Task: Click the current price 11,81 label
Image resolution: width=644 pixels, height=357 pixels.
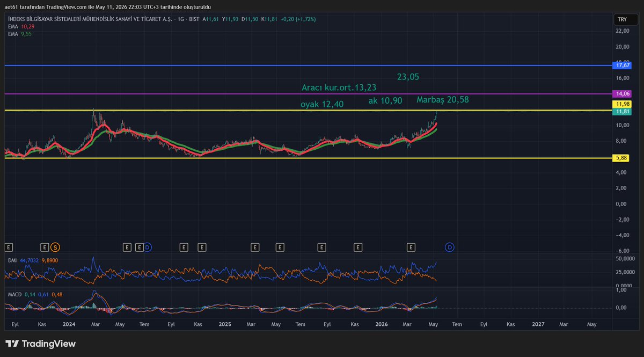Action: point(623,111)
